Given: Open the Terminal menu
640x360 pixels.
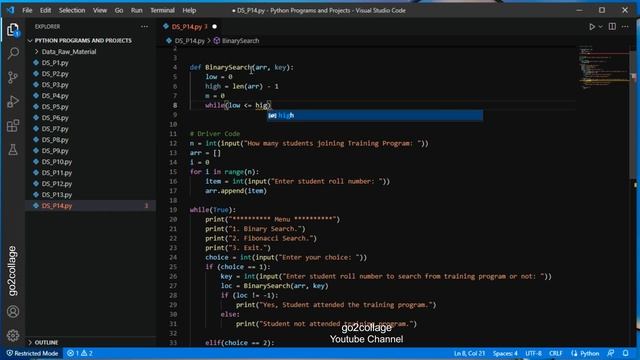Looking at the screenshot, I should tap(162, 10).
